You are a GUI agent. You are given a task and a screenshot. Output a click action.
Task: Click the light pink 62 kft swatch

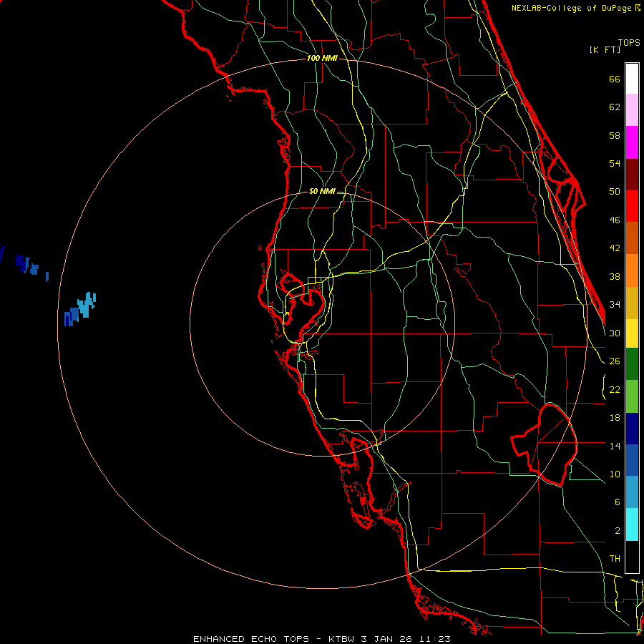[x=632, y=110]
